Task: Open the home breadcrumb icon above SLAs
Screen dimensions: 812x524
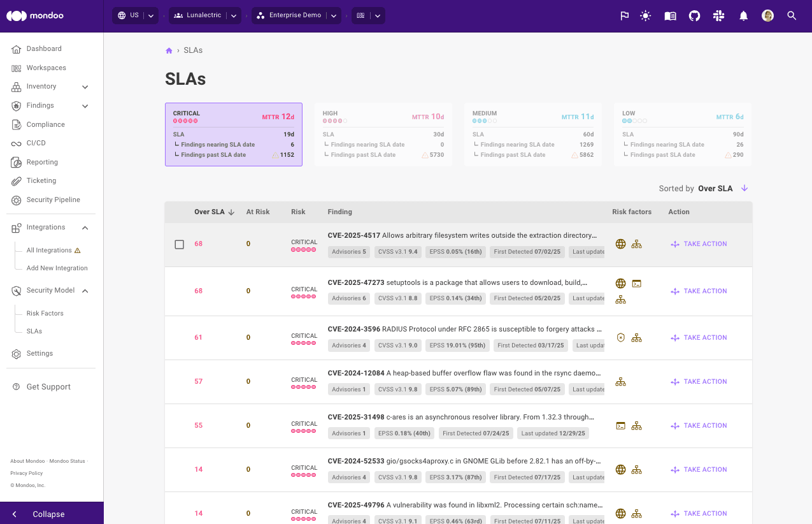Action: 169,50
